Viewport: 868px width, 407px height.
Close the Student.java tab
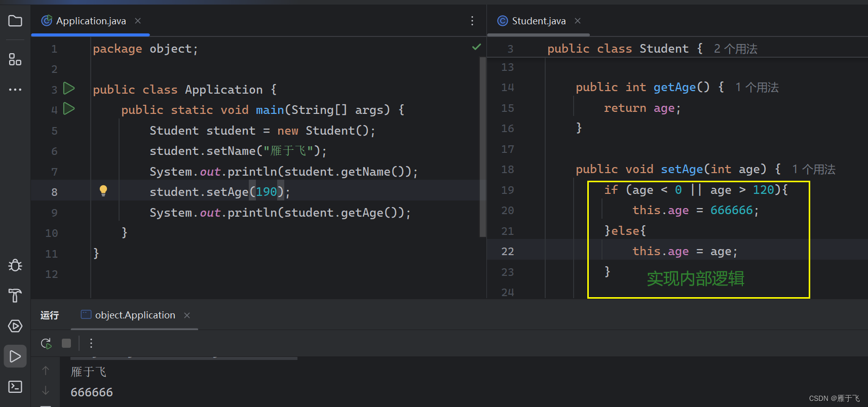point(578,21)
